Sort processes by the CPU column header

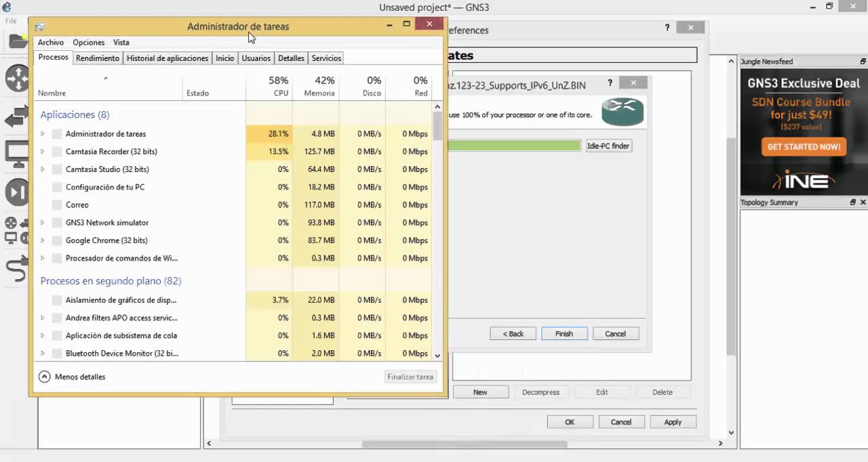click(269, 86)
